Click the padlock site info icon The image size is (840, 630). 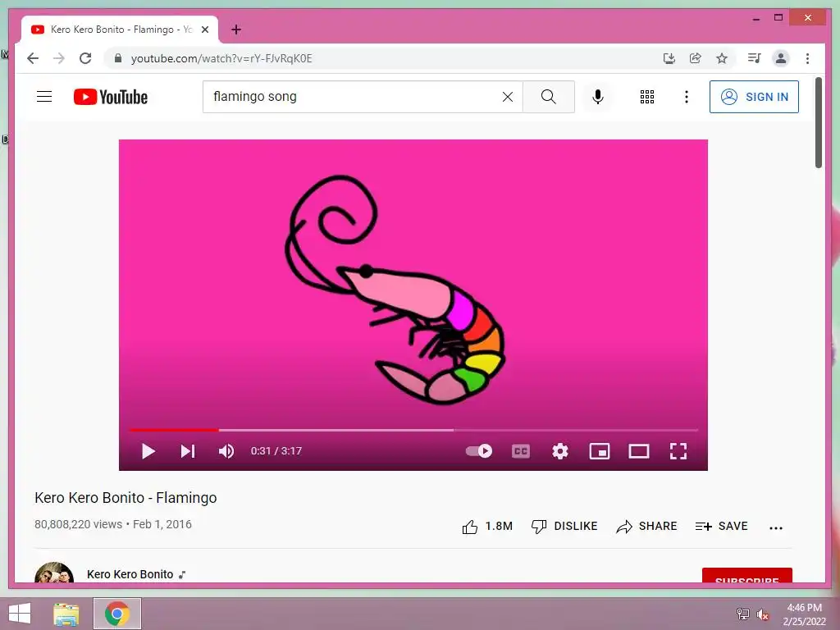[118, 58]
